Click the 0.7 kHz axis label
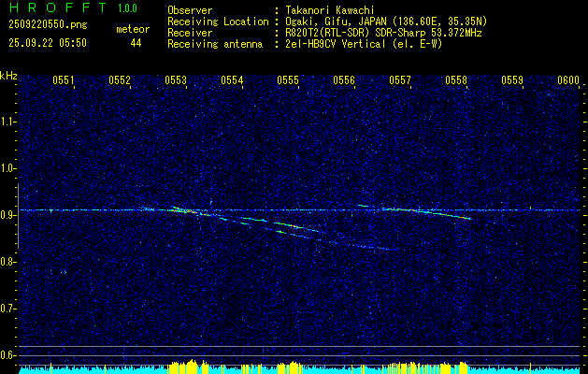 (x=7, y=309)
